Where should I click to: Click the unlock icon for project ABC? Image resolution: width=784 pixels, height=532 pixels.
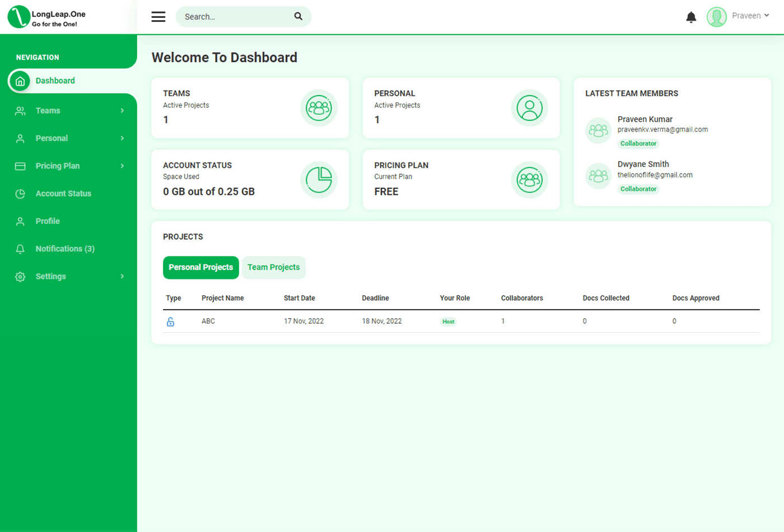click(171, 321)
